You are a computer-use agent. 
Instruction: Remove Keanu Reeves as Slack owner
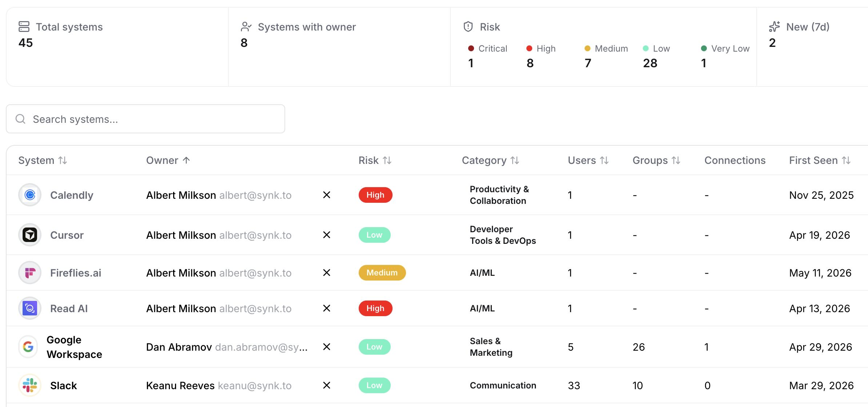click(327, 386)
